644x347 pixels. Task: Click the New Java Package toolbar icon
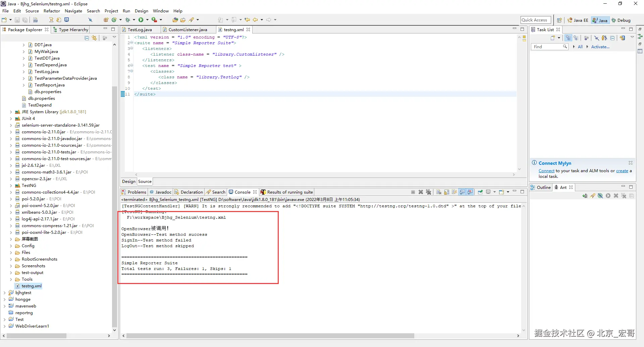106,20
